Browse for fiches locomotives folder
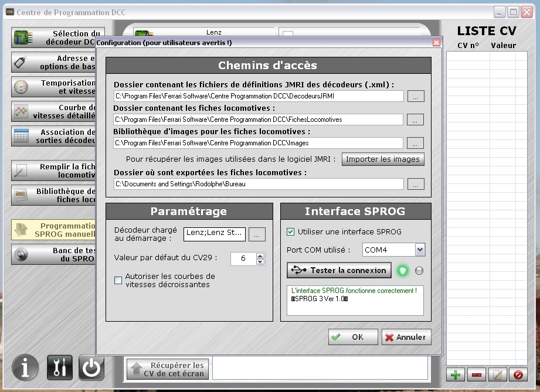 click(x=415, y=120)
